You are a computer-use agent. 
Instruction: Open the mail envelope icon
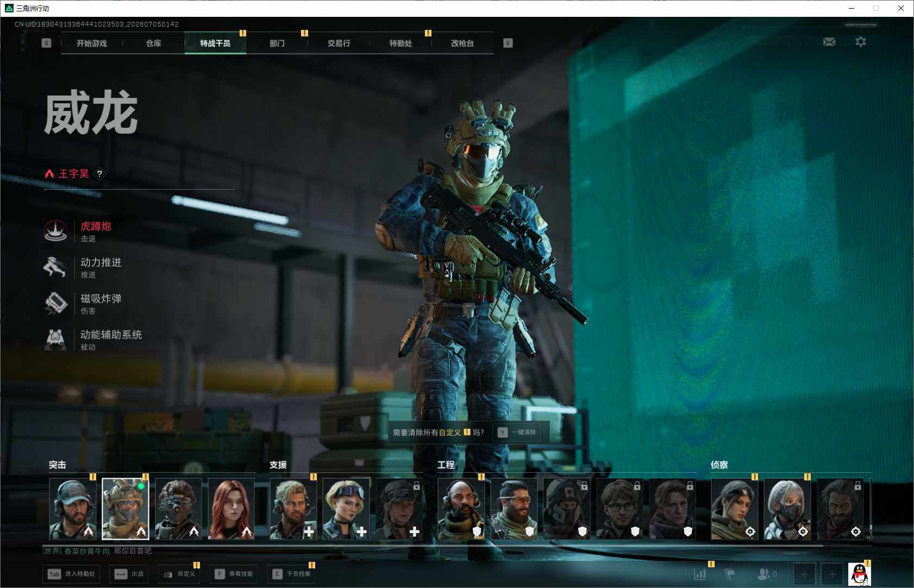829,42
